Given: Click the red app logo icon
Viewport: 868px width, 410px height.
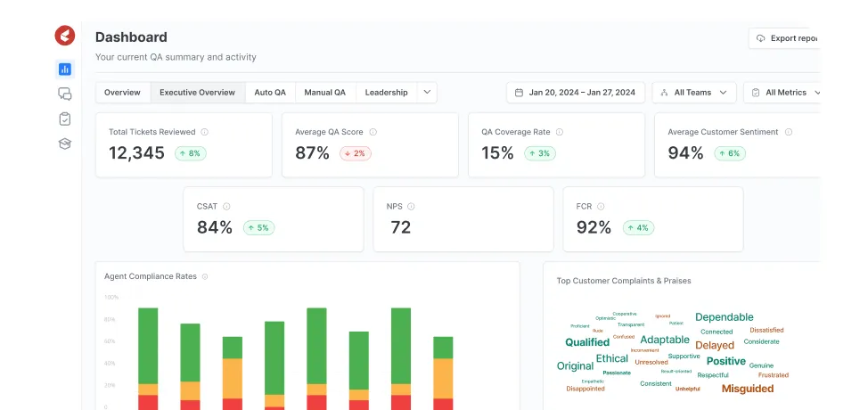Looking at the screenshot, I should click(65, 36).
